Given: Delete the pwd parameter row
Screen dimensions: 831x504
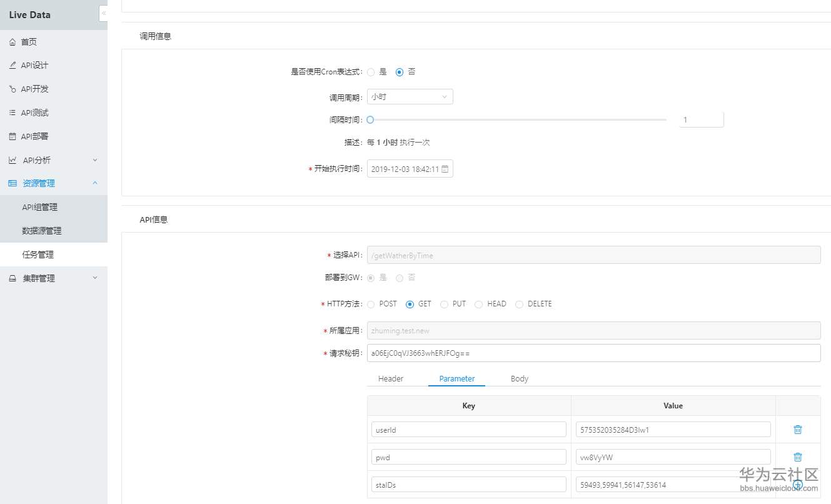Looking at the screenshot, I should click(798, 457).
